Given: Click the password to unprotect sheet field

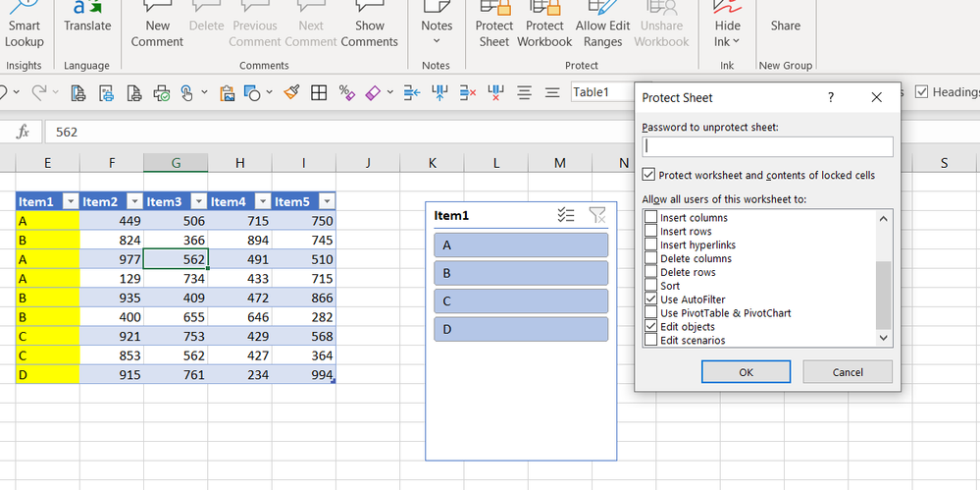Looking at the screenshot, I should (x=767, y=146).
